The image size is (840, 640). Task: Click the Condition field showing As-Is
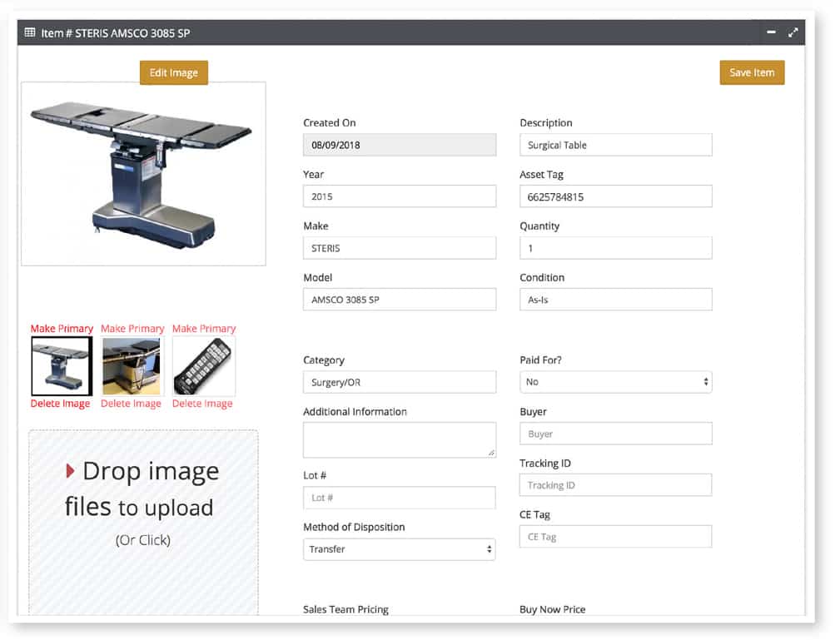tap(615, 300)
